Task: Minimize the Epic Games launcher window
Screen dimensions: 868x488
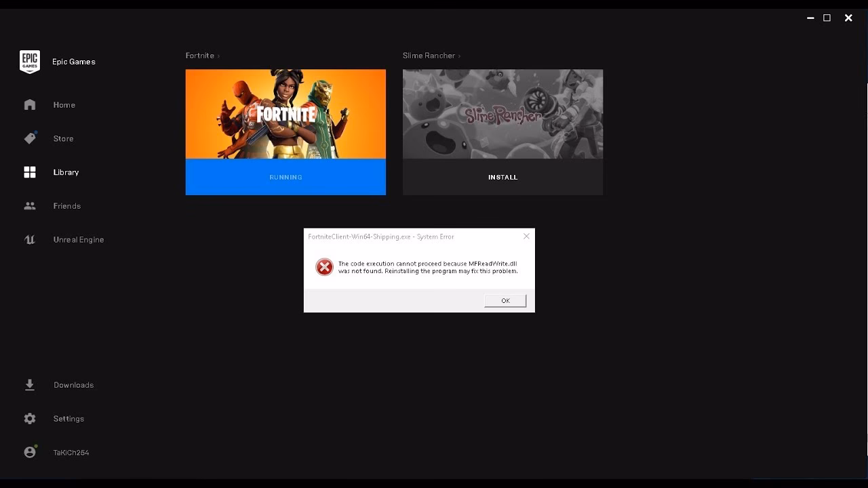Action: coord(810,18)
